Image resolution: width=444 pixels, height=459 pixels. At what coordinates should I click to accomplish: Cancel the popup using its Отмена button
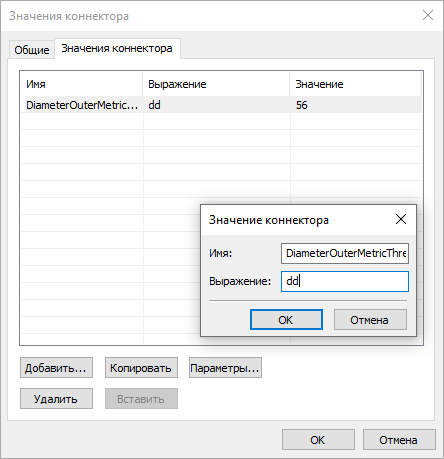click(x=370, y=320)
